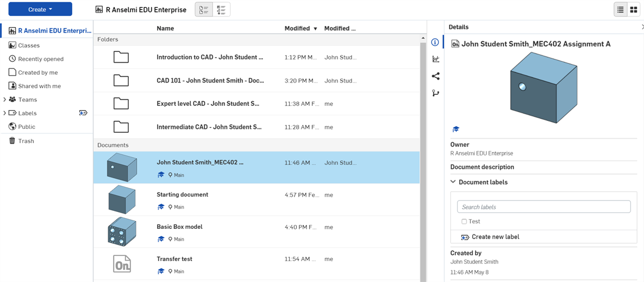644x282 pixels.
Task: Open Intermediate CAD folder
Action: click(x=209, y=127)
